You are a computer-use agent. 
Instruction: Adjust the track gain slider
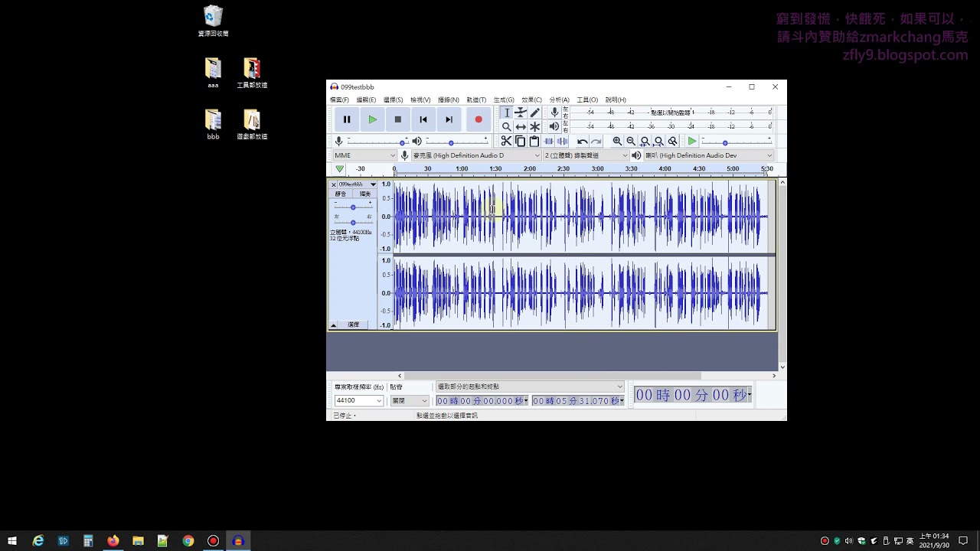[353, 207]
